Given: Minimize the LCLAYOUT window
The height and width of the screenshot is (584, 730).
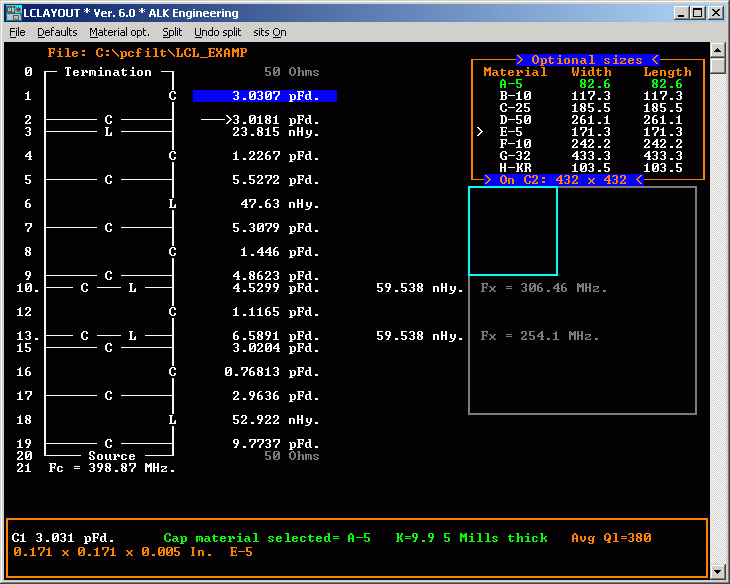Looking at the screenshot, I should [679, 13].
